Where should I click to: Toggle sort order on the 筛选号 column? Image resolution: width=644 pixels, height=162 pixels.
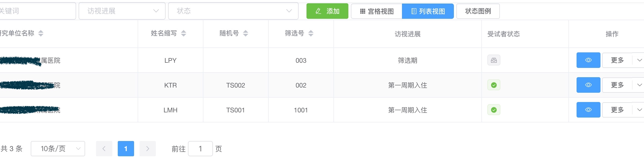(311, 33)
